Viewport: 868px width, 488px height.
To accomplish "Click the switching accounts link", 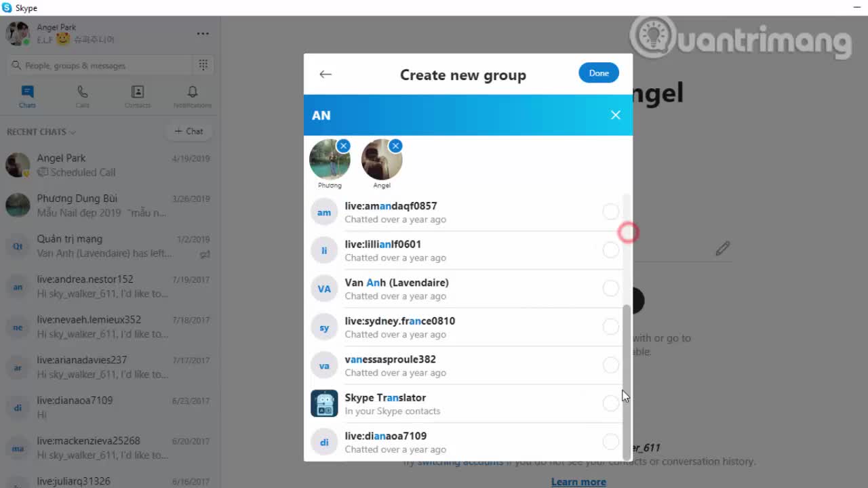I will [460, 462].
